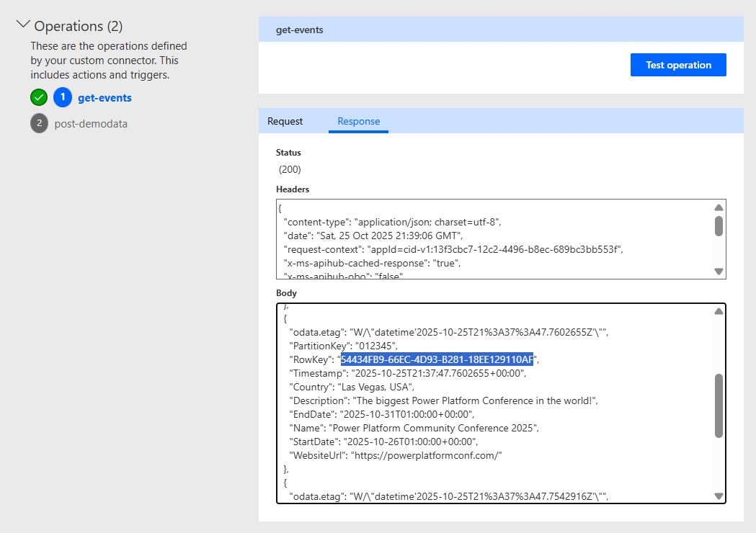Click Body box scroll down arrow
The height and width of the screenshot is (533, 756).
(719, 496)
